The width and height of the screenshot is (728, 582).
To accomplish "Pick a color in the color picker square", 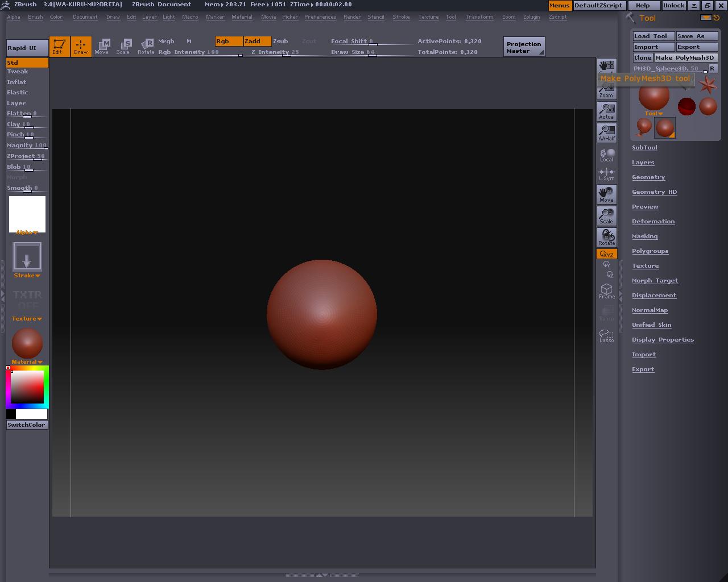I will (x=27, y=387).
